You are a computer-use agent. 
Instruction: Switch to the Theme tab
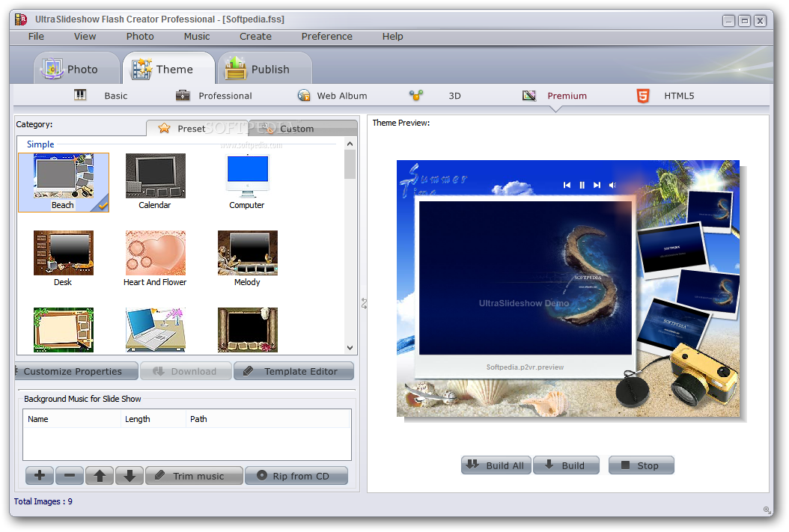pyautogui.click(x=168, y=69)
